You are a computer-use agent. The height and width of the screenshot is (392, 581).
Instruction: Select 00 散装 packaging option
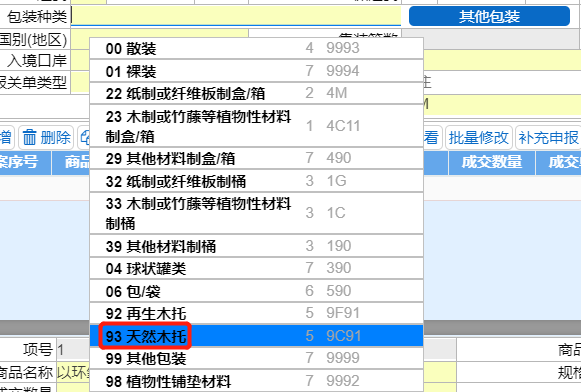tap(256, 48)
